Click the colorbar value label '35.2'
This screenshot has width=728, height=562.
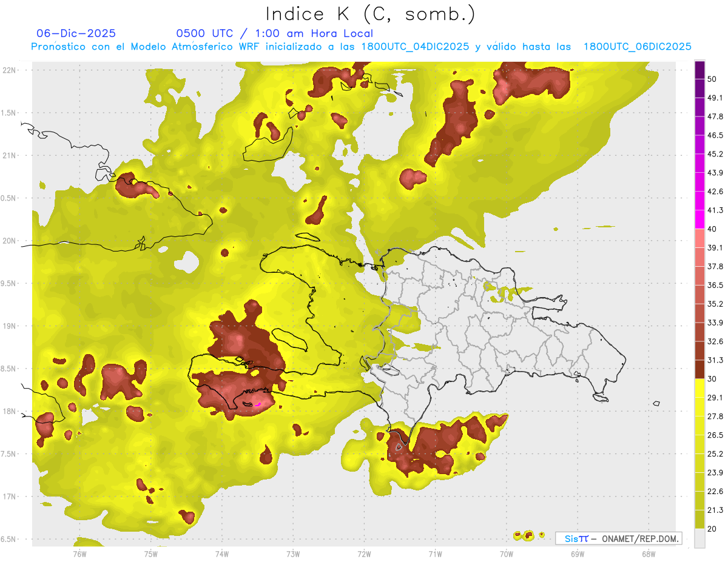715,304
